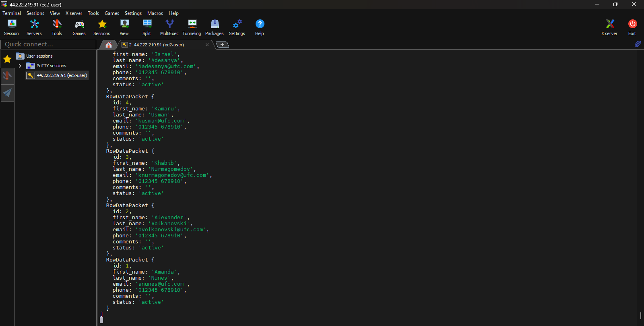
Task: Restore down the MobaXterm window
Action: click(x=615, y=4)
